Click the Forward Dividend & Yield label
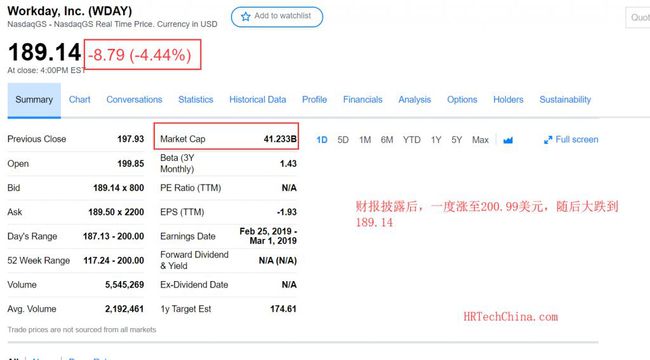The width and height of the screenshot is (650, 360). (194, 260)
